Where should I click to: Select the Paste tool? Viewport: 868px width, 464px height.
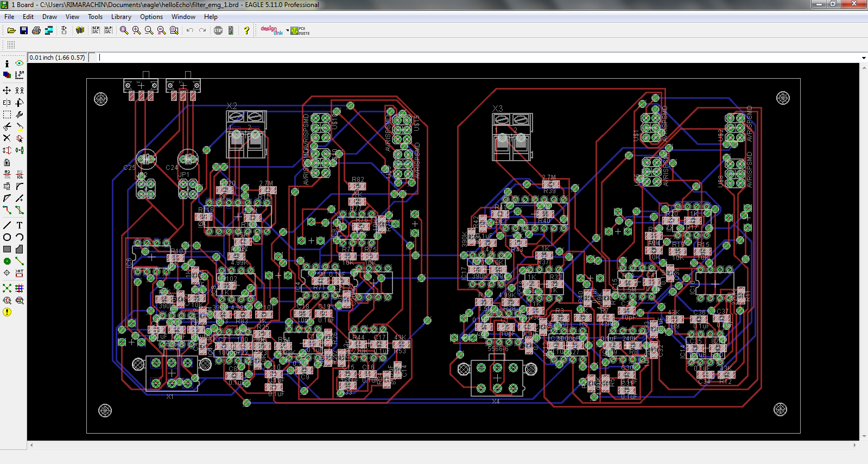(x=20, y=126)
